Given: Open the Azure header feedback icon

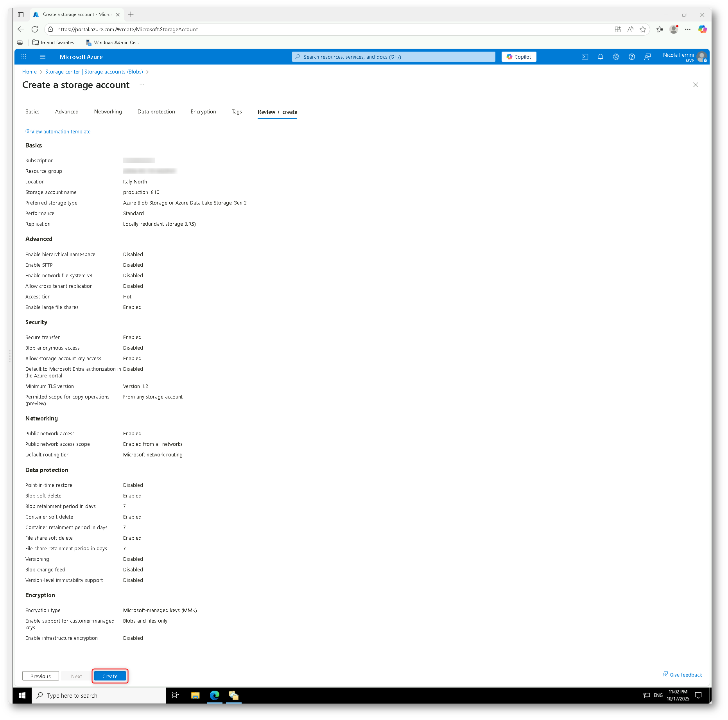Looking at the screenshot, I should point(647,57).
